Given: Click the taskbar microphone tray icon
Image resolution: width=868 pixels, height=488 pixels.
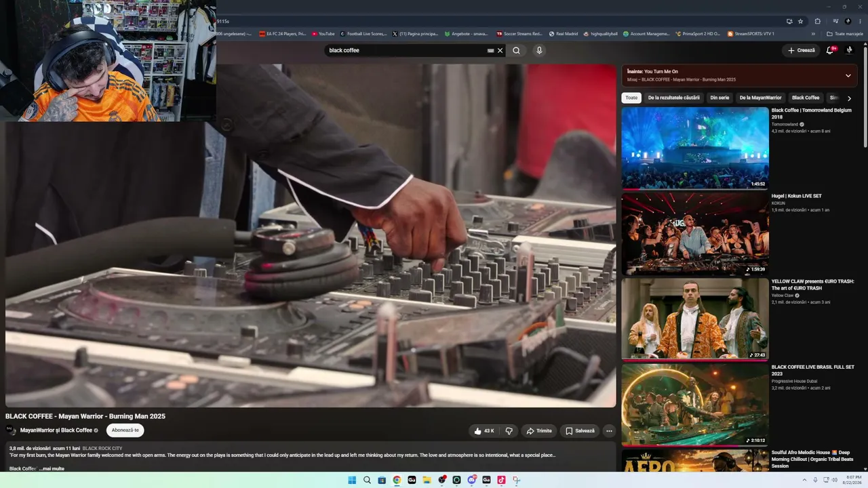Looking at the screenshot, I should point(815,480).
